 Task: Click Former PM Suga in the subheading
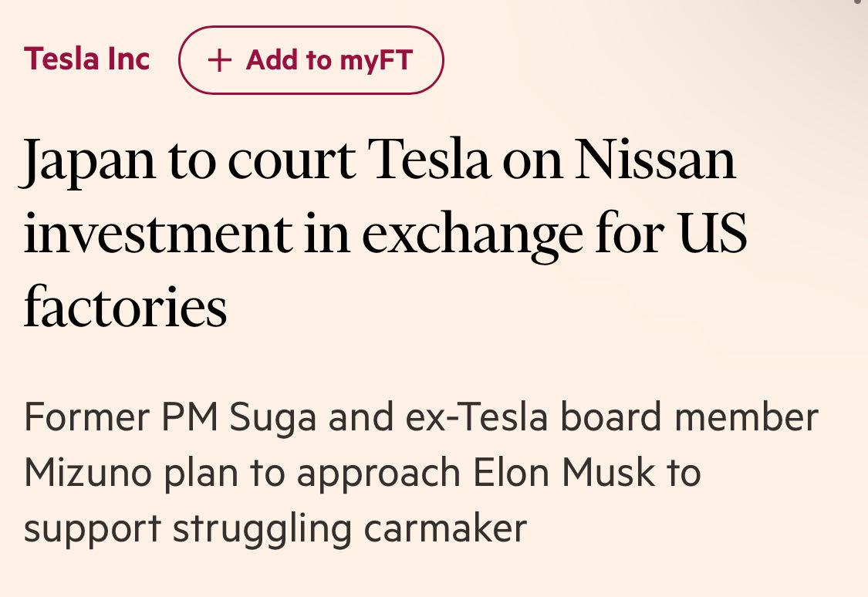(171, 417)
